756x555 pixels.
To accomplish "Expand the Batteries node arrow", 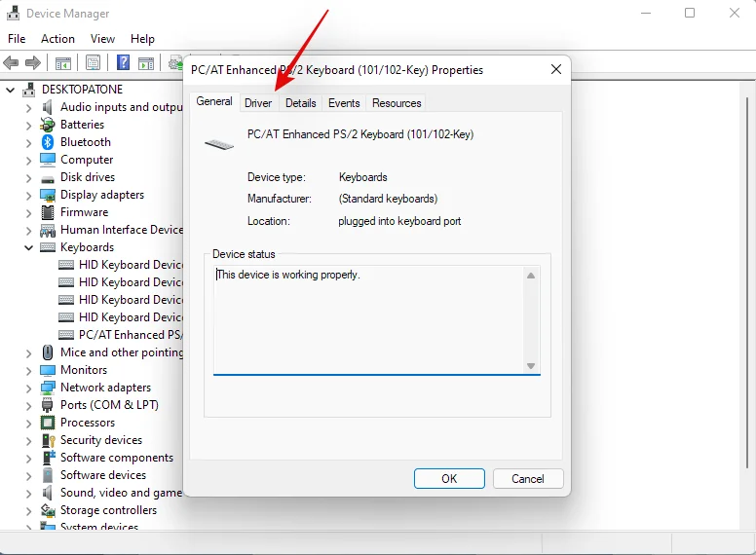I will [x=29, y=126].
